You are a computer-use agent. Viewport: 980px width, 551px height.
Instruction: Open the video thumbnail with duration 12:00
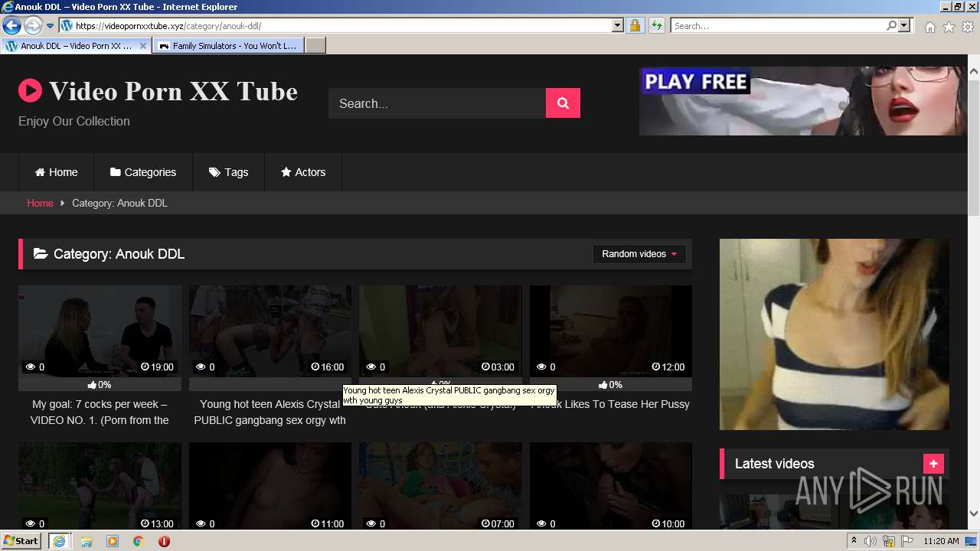coord(611,331)
